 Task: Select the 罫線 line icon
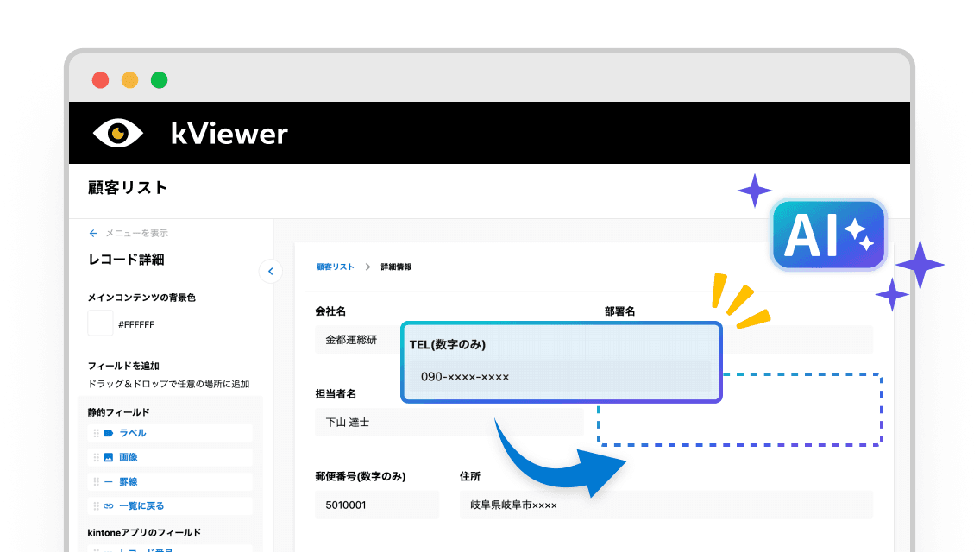pyautogui.click(x=108, y=481)
